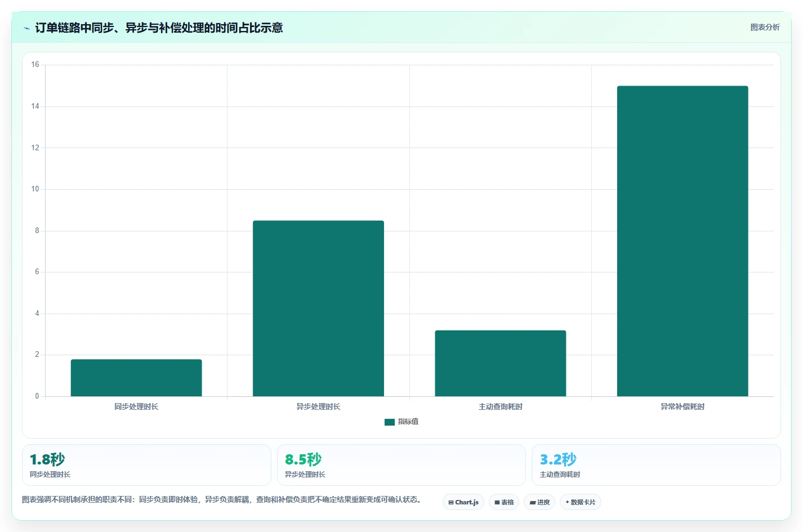Click the 数据卡片 tag button

(x=581, y=502)
